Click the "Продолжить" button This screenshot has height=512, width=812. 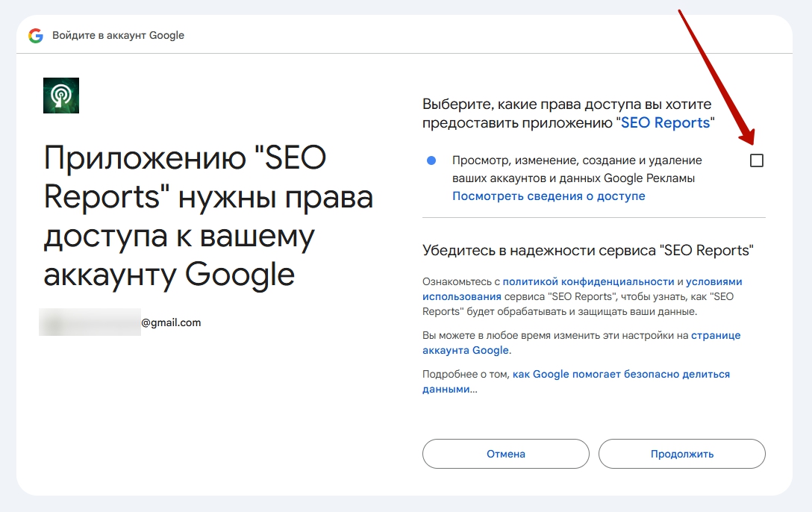click(x=682, y=454)
